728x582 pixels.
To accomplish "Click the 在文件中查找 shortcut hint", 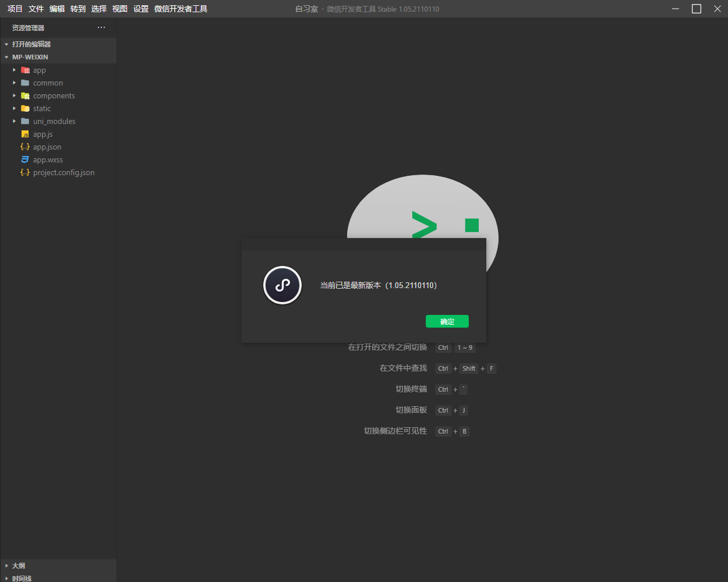I will pyautogui.click(x=404, y=368).
